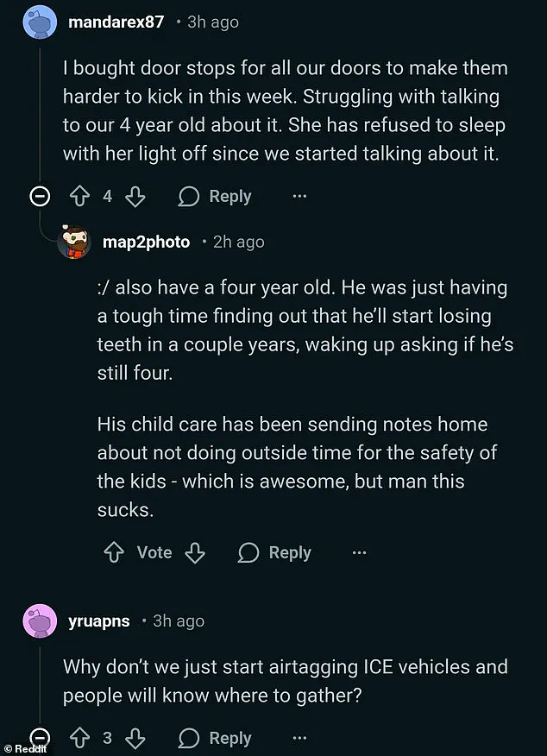Collapse mandarex87's comment thread

coord(40,196)
